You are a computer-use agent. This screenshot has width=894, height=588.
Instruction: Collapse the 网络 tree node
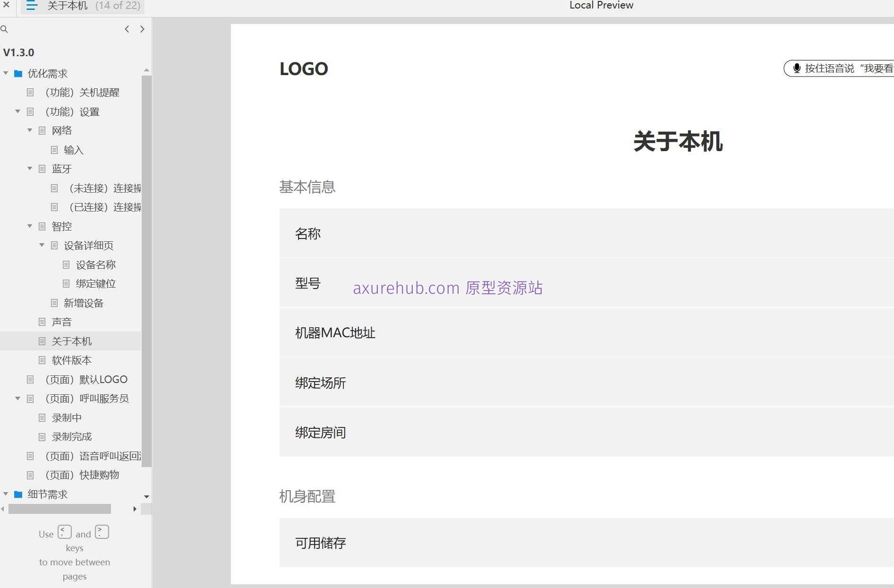click(30, 130)
